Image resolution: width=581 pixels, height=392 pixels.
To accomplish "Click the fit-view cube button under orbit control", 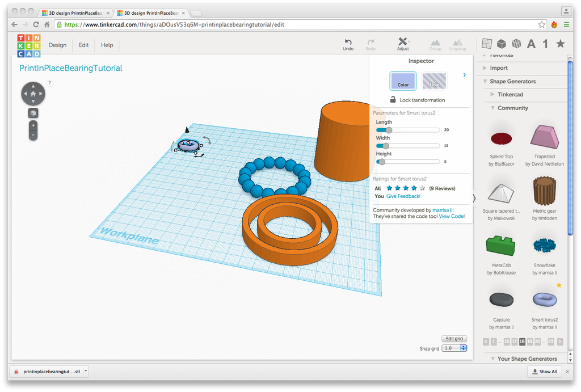I will point(33,113).
